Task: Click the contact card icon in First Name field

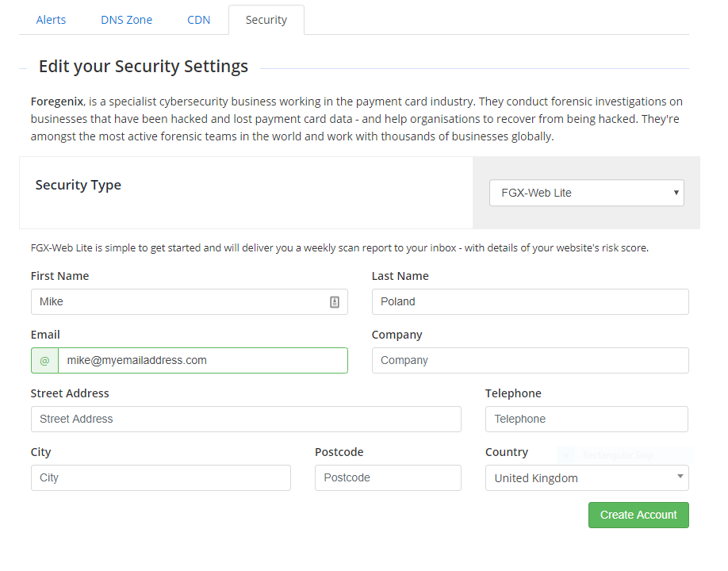Action: point(335,302)
